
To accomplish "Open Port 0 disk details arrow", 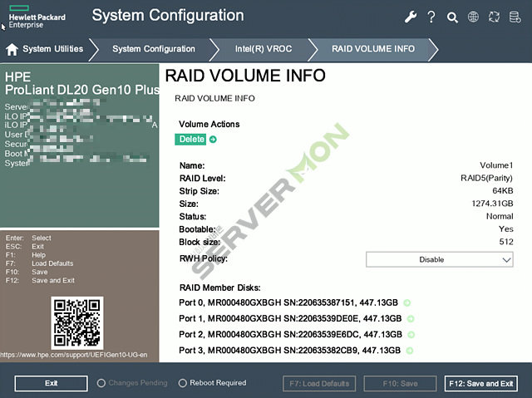I will [406, 302].
